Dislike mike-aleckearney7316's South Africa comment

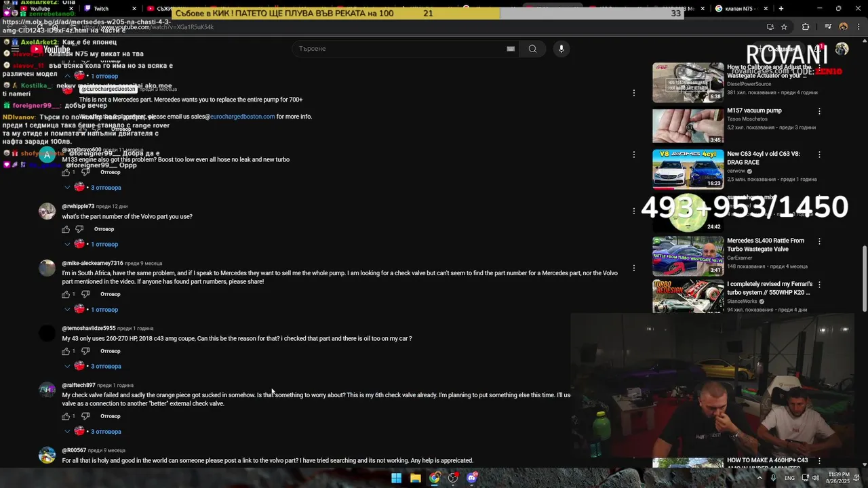[x=85, y=294]
